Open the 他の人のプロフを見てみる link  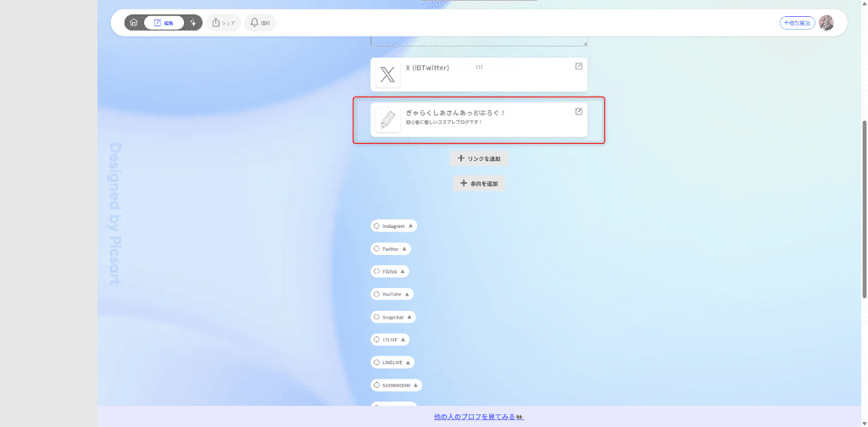coord(478,417)
